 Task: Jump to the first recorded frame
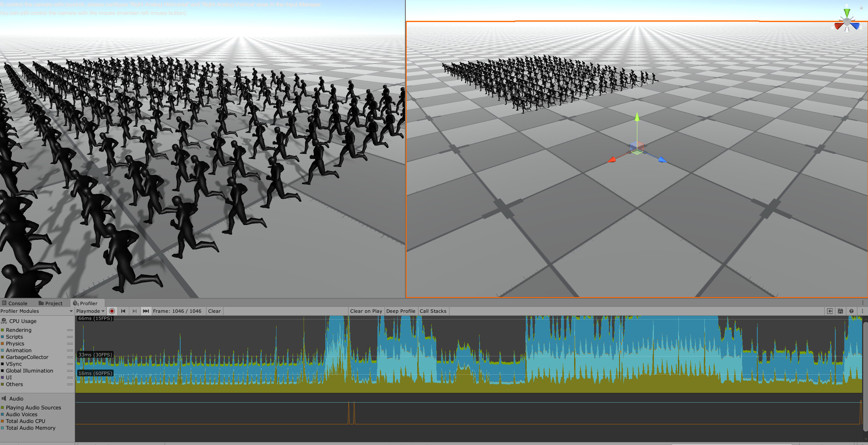tap(123, 311)
